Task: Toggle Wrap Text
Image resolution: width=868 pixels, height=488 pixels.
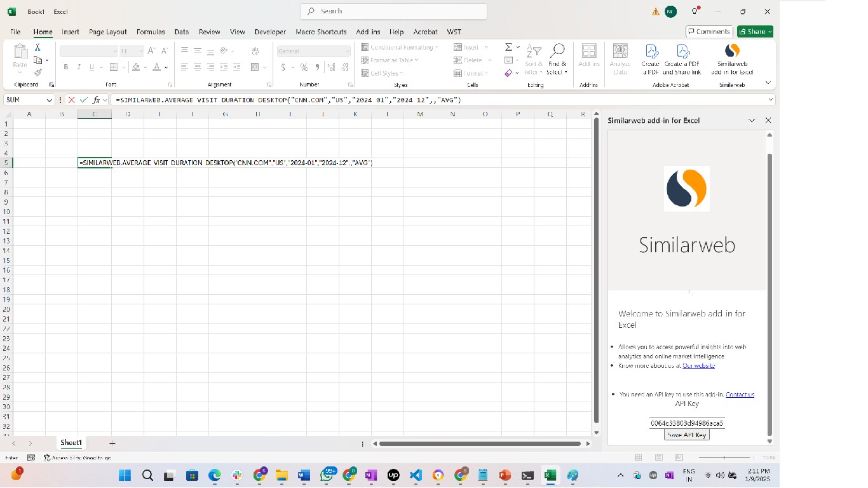Action: coord(255,51)
